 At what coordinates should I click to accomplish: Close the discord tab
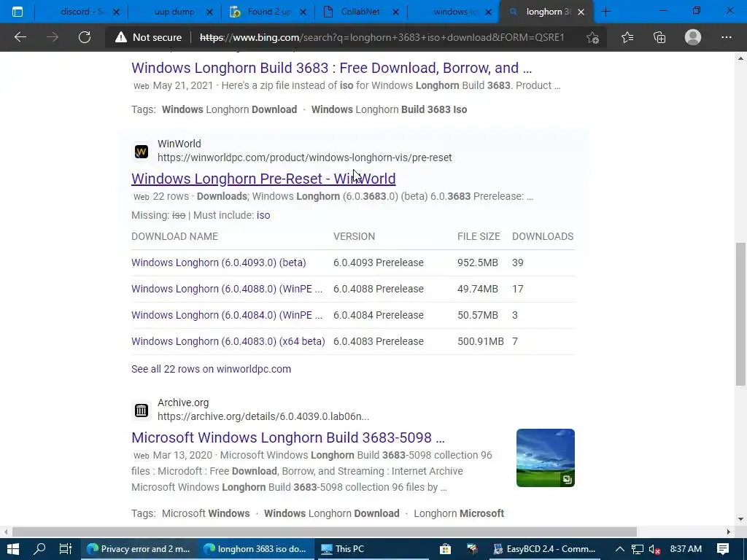click(116, 12)
